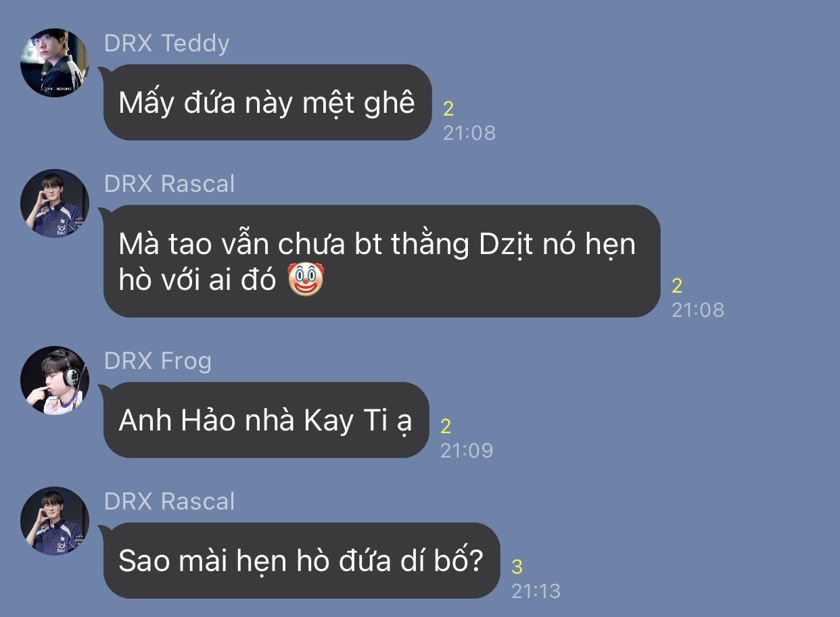Open DRX Teddy's profile avatar

[x=55, y=63]
